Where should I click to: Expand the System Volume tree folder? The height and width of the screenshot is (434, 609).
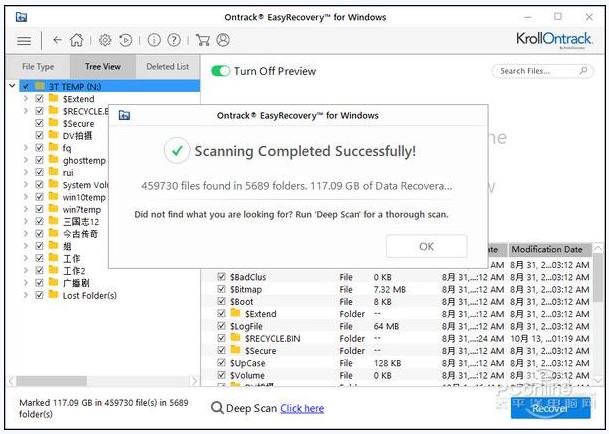click(26, 185)
